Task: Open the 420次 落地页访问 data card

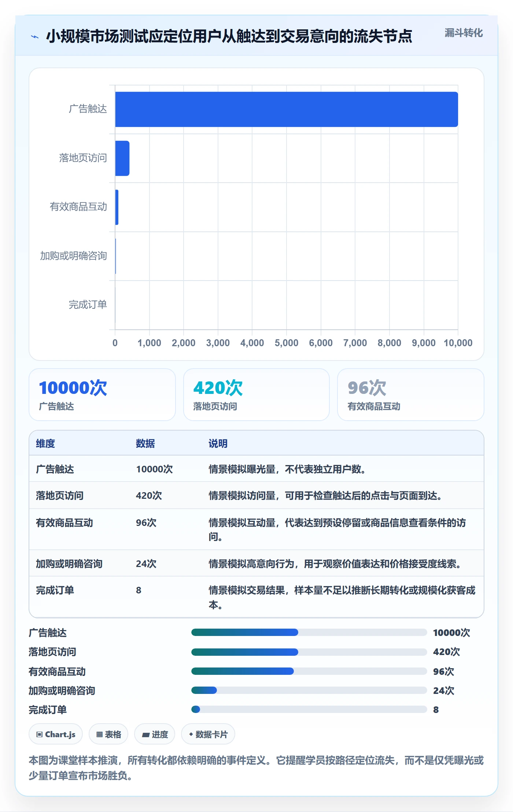Action: point(256,395)
